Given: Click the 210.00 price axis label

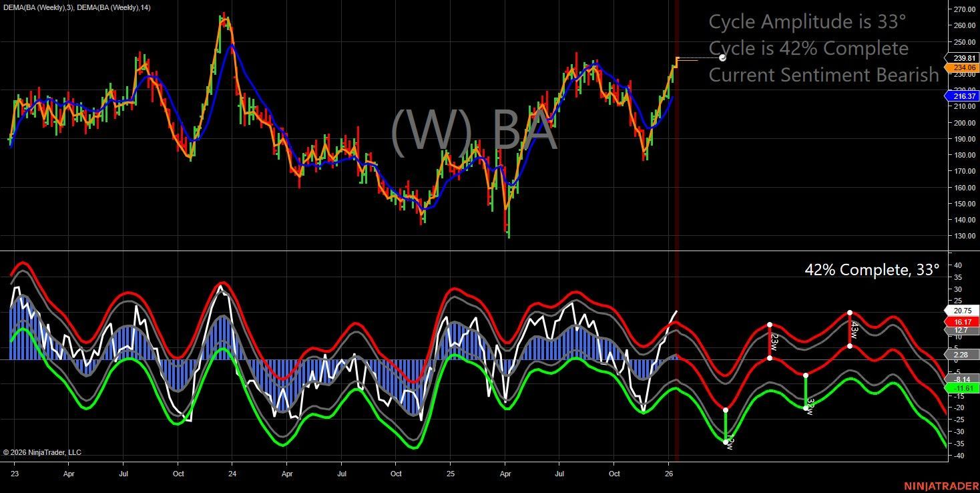Looking at the screenshot, I should click(963, 107).
